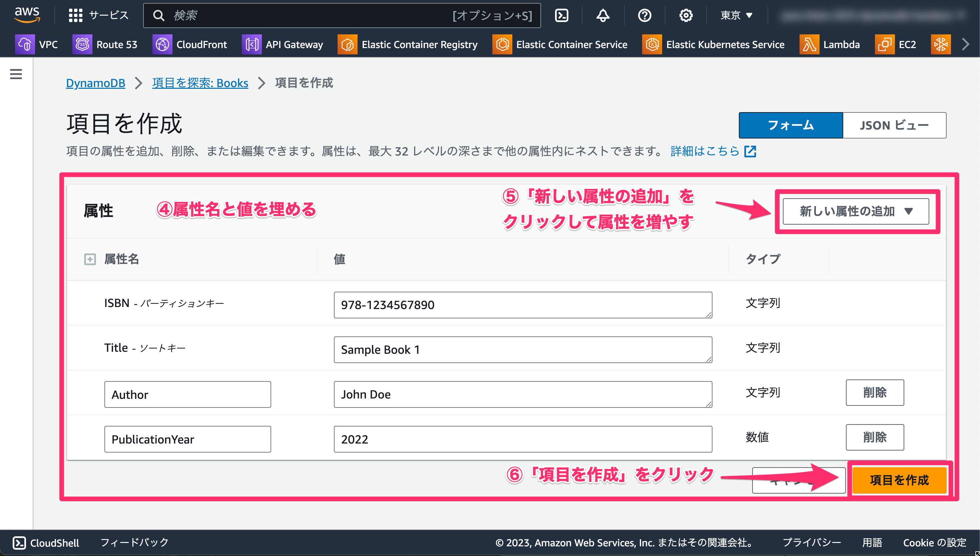Open VPC service shortcut

pyautogui.click(x=37, y=44)
